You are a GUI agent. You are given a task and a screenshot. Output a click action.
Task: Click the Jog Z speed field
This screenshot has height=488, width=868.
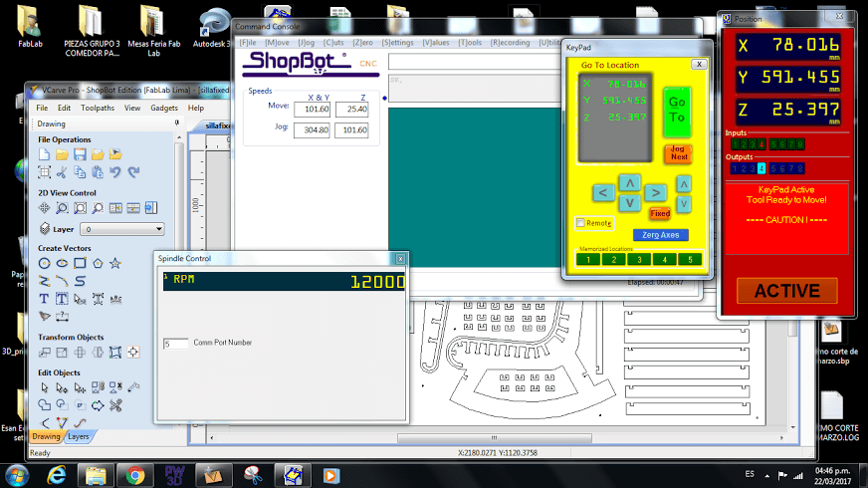tap(351, 130)
